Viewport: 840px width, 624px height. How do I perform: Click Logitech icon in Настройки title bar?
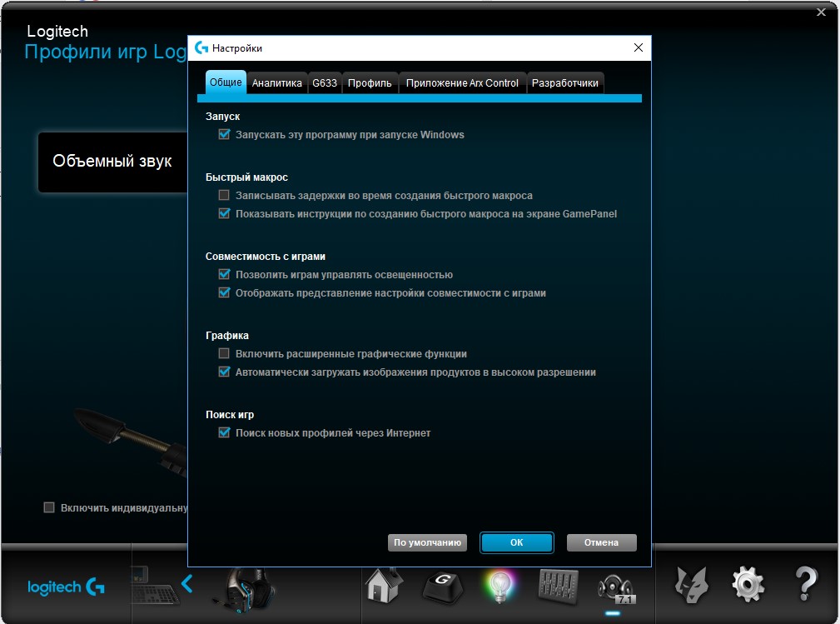(x=201, y=47)
